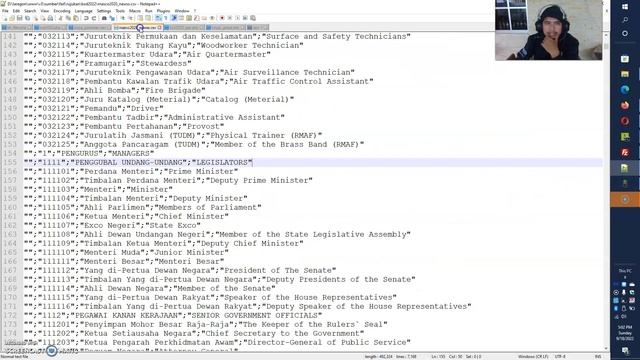Click the Paste toolbar icon
640x360 pixels.
[76, 18]
